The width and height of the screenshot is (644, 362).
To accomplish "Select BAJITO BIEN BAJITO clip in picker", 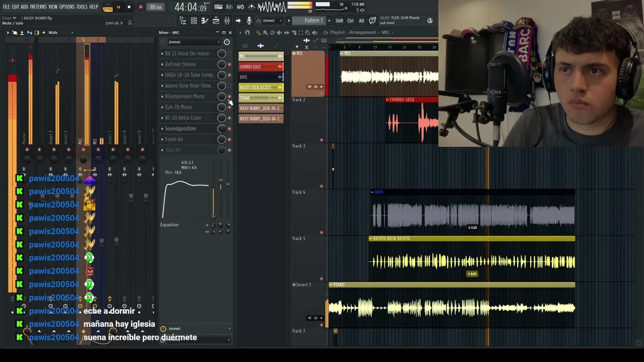I will (x=261, y=87).
